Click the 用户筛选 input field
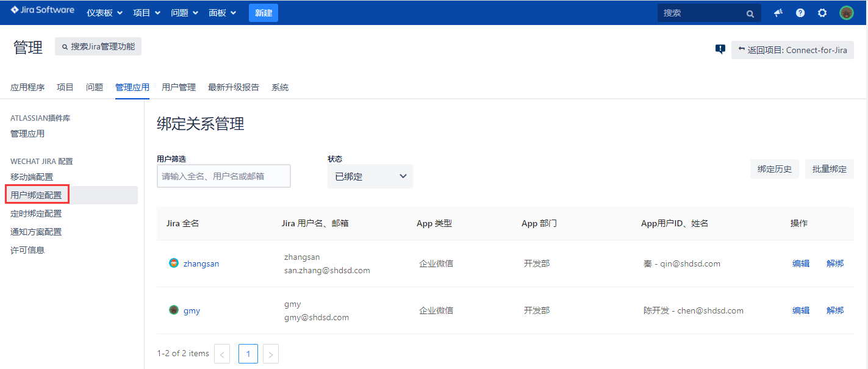 (223, 176)
